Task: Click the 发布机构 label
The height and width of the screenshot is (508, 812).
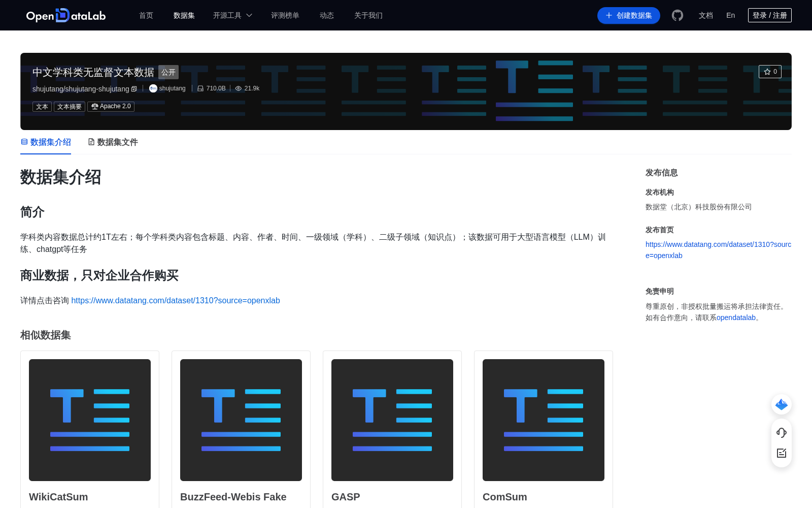Action: point(660,192)
